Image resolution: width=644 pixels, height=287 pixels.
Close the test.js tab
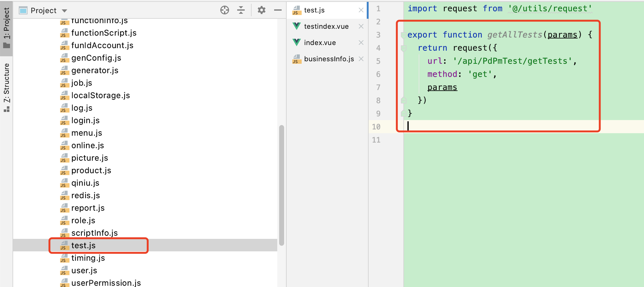click(361, 10)
